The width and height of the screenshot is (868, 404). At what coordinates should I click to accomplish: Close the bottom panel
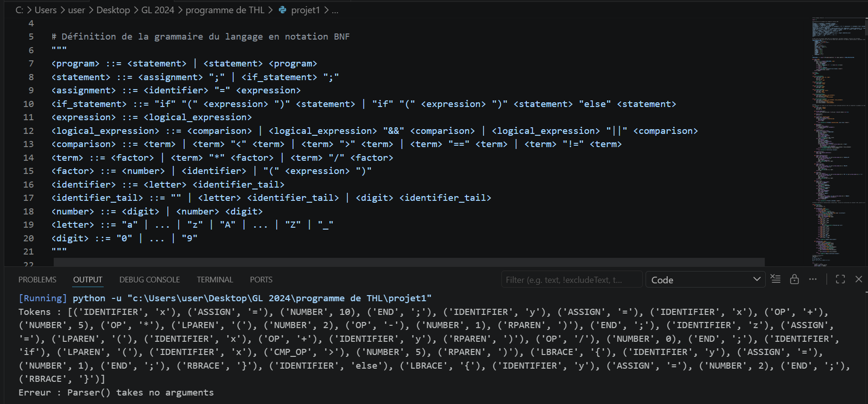pyautogui.click(x=859, y=279)
